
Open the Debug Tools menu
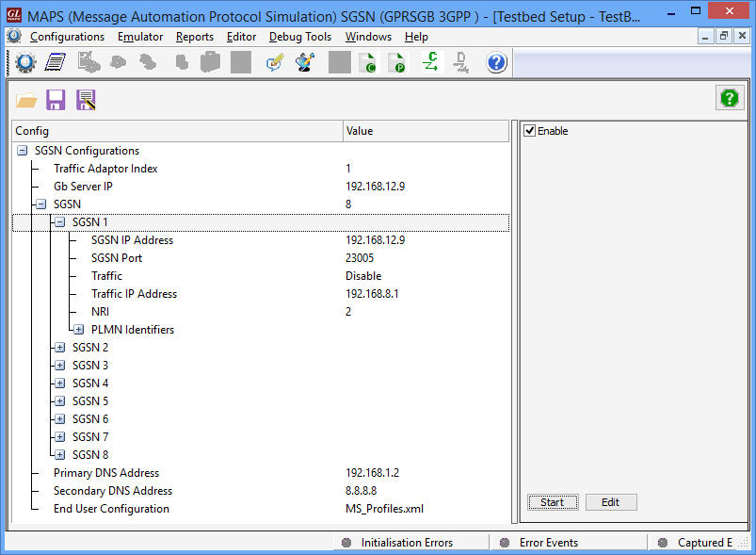pos(300,37)
